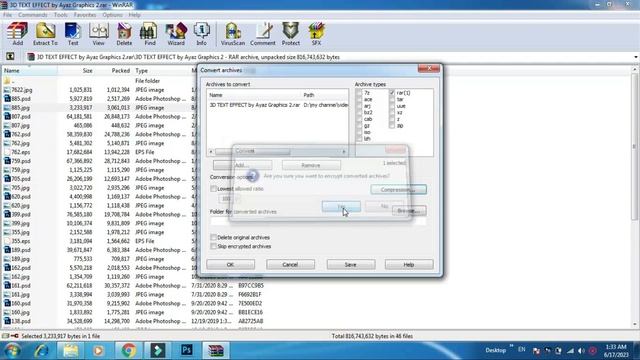640x360 pixels.
Task: Open the Favorites menu
Action: click(85, 15)
